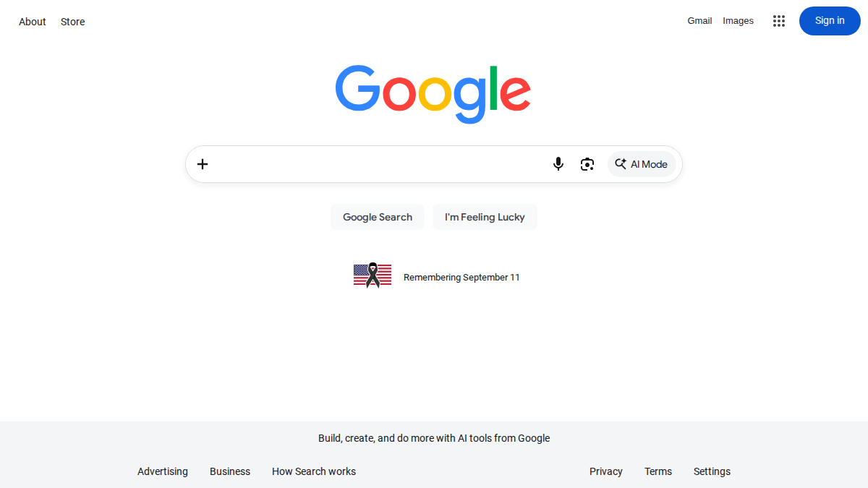Switch to AI Mode
The width and height of the screenshot is (868, 488).
[x=642, y=164]
